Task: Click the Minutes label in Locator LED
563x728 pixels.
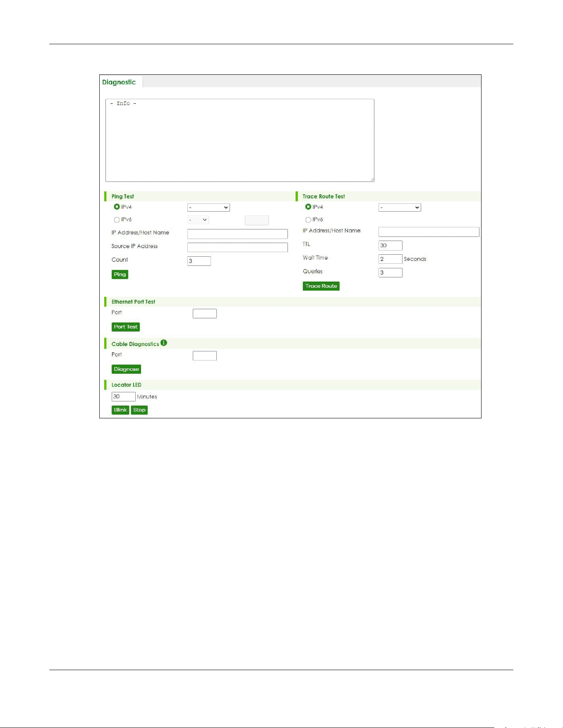Action: tap(147, 396)
